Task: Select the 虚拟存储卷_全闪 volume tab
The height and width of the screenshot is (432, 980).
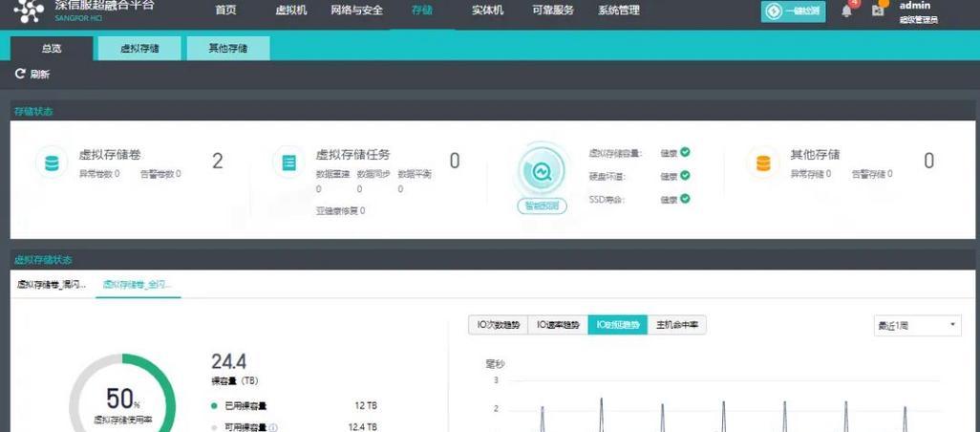Action: (138, 285)
